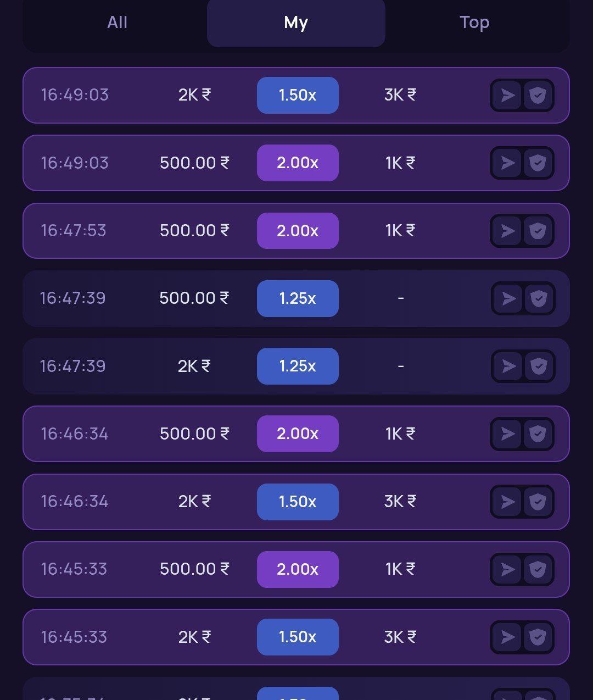Open the Top bets tab
Viewport: 593px width, 700px height.
pyautogui.click(x=474, y=23)
